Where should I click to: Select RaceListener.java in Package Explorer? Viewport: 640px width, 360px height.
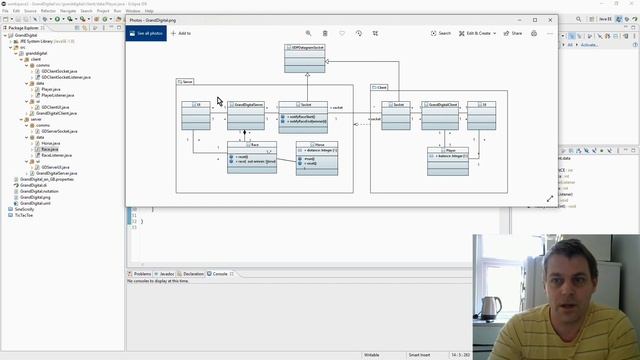(x=56, y=156)
